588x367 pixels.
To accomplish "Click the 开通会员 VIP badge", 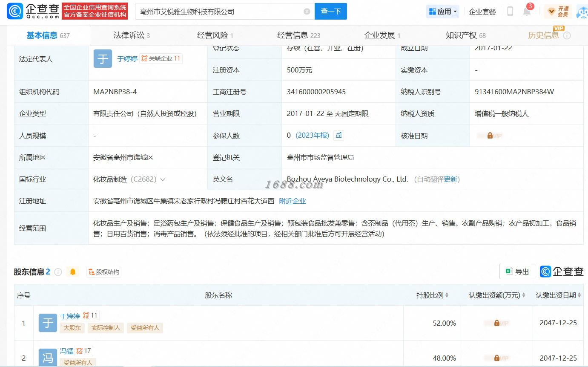I will point(558,12).
